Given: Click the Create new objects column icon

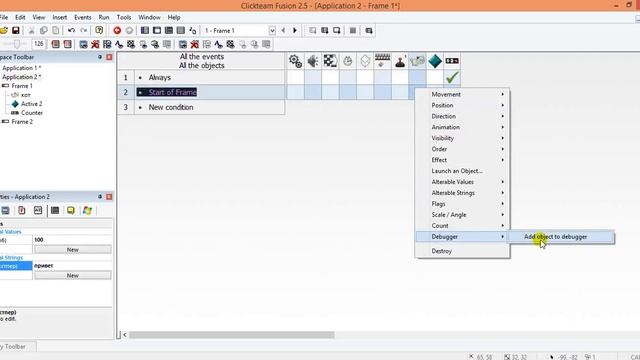Looking at the screenshot, I should (x=365, y=61).
